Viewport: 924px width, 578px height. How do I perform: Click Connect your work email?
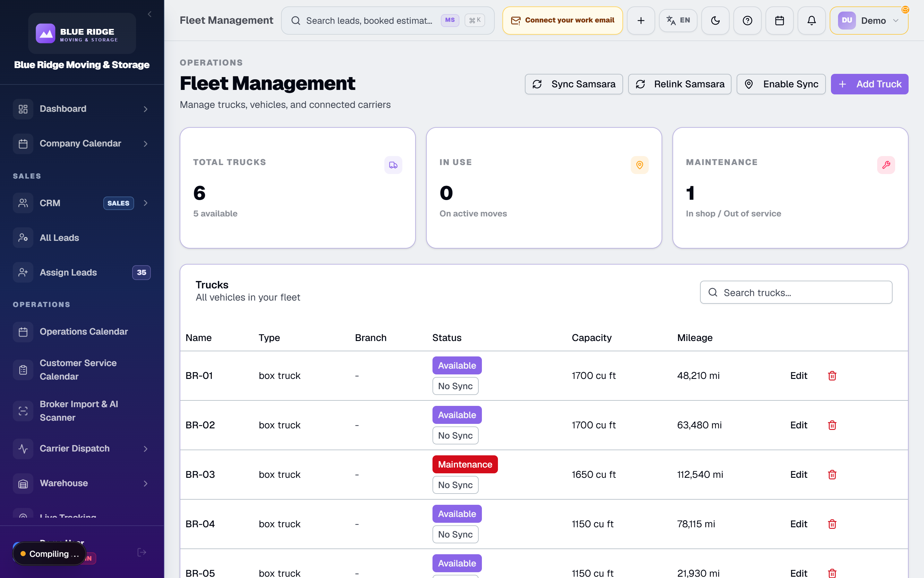(x=562, y=21)
